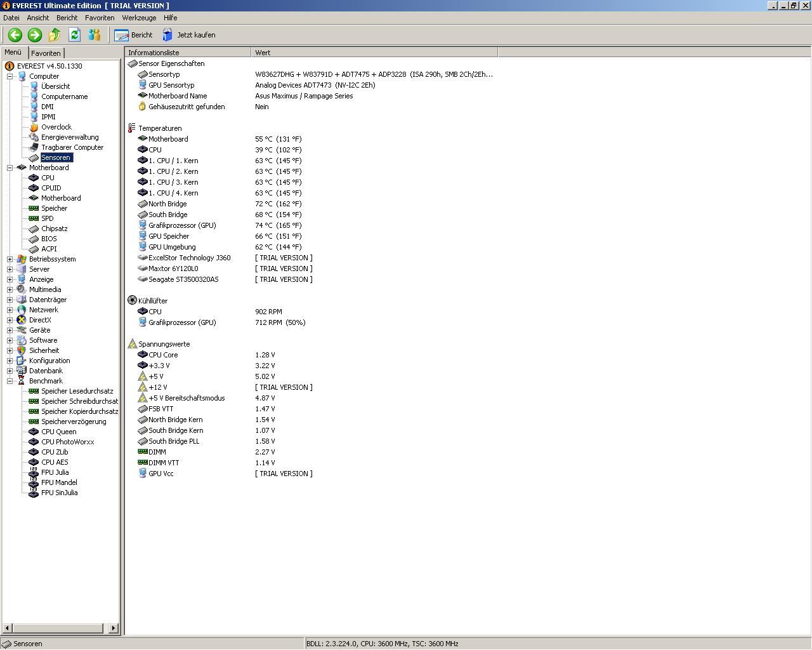Screen dimensions: 812x650
Task: Click the EVEREST v4.50.1330 root node
Action: click(49, 66)
